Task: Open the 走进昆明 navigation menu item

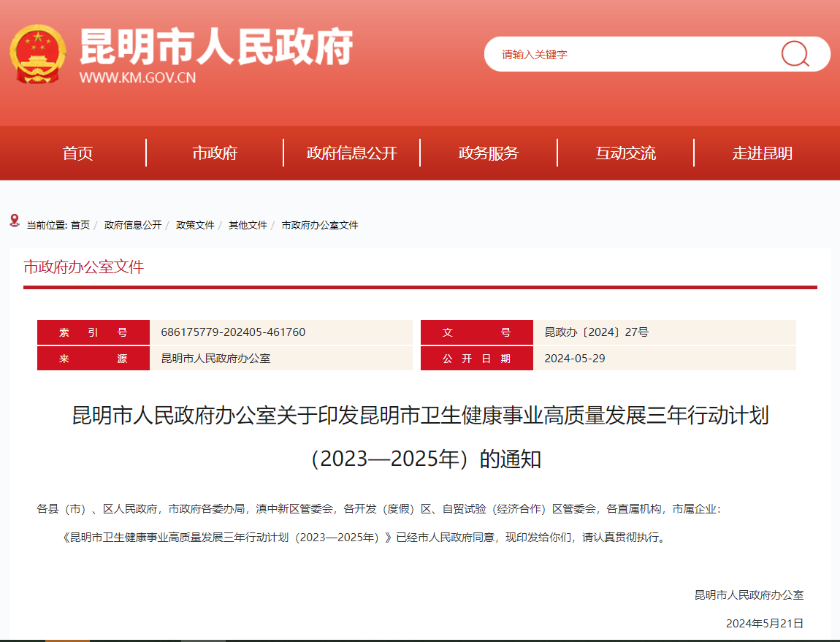Action: [763, 153]
